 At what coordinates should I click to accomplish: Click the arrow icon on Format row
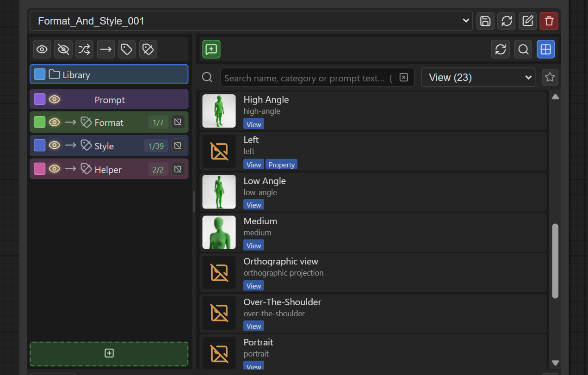[70, 122]
